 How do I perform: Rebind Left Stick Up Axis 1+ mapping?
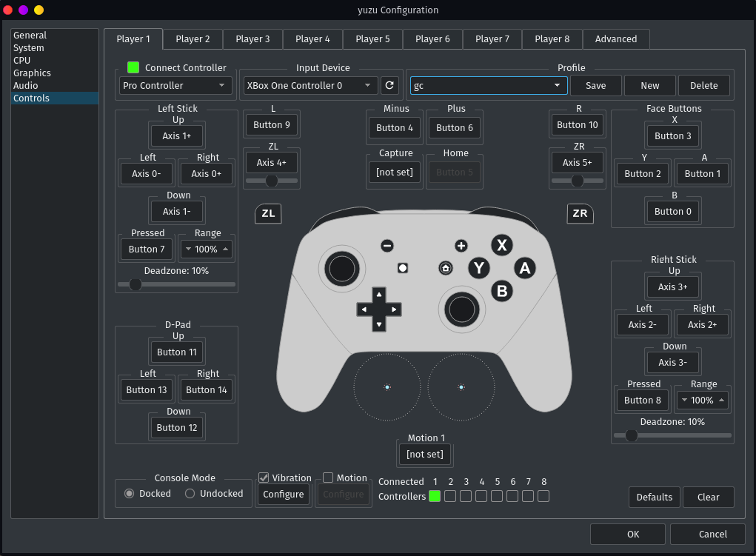(x=176, y=136)
